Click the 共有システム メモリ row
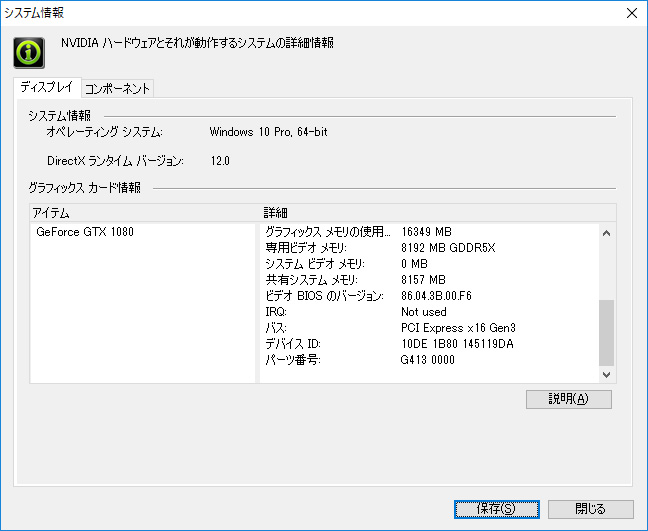Viewport: 648px width, 531px height. [429, 280]
